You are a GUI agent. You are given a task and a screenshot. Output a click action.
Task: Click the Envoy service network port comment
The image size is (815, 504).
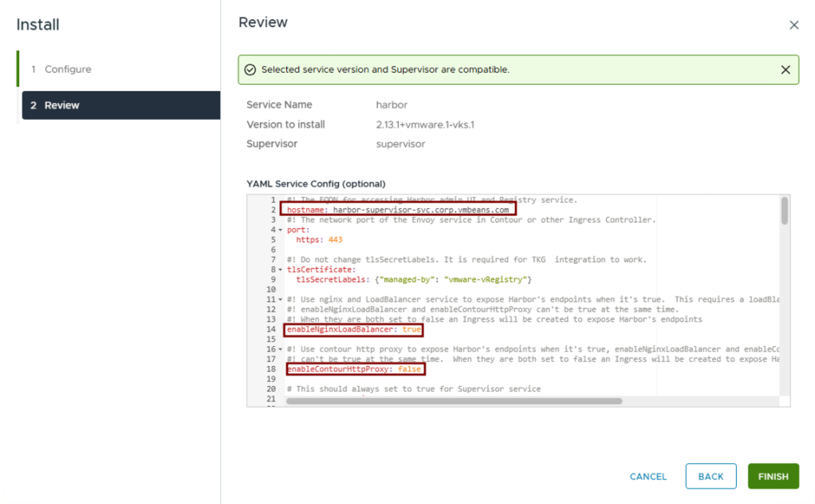point(471,220)
